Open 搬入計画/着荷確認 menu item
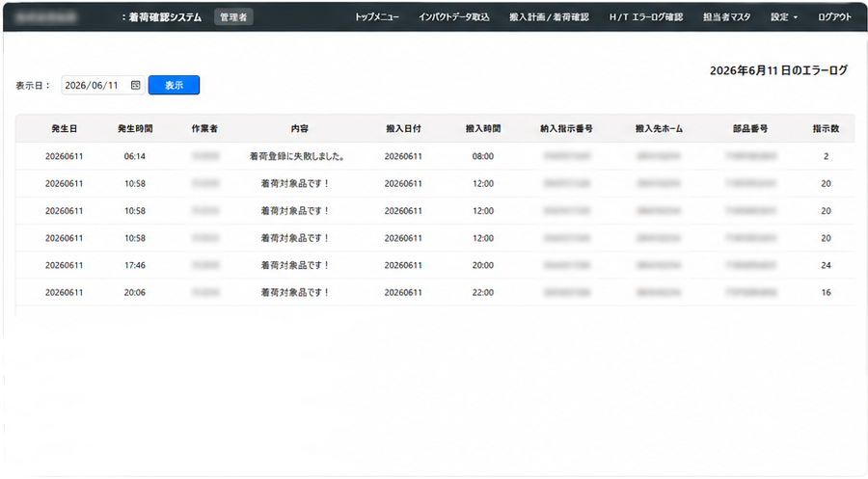 pos(549,17)
